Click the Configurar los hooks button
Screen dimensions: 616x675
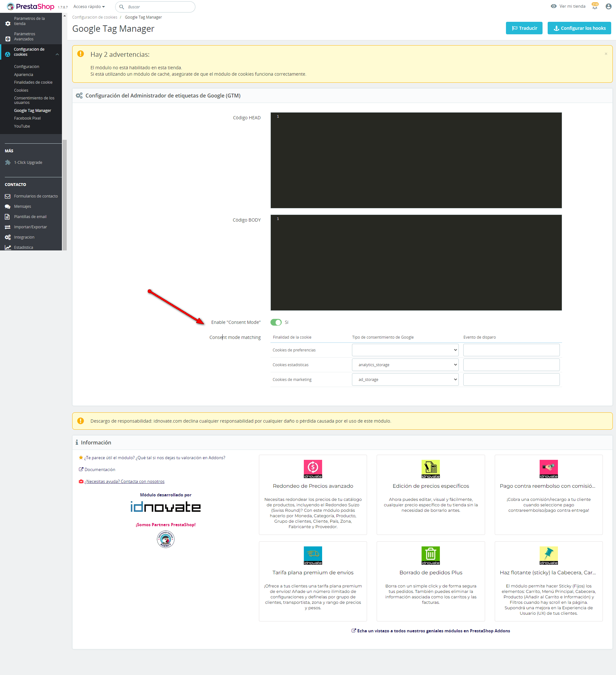[x=579, y=28]
